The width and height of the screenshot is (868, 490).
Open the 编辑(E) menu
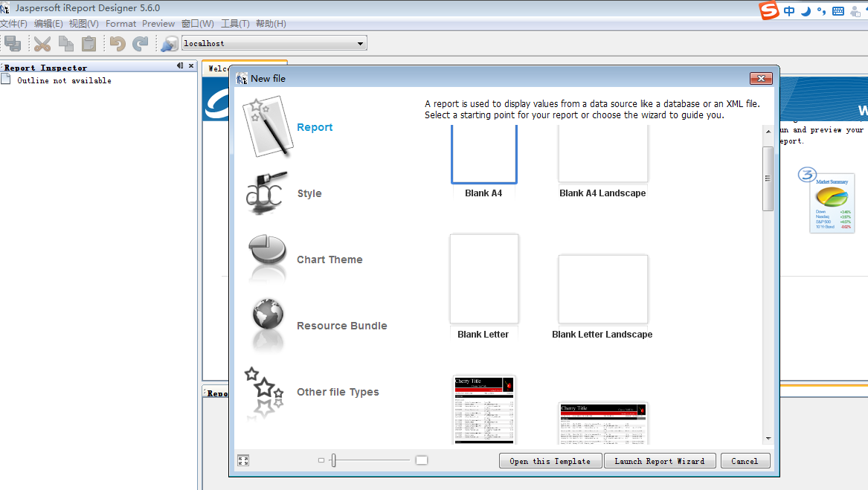click(x=48, y=24)
